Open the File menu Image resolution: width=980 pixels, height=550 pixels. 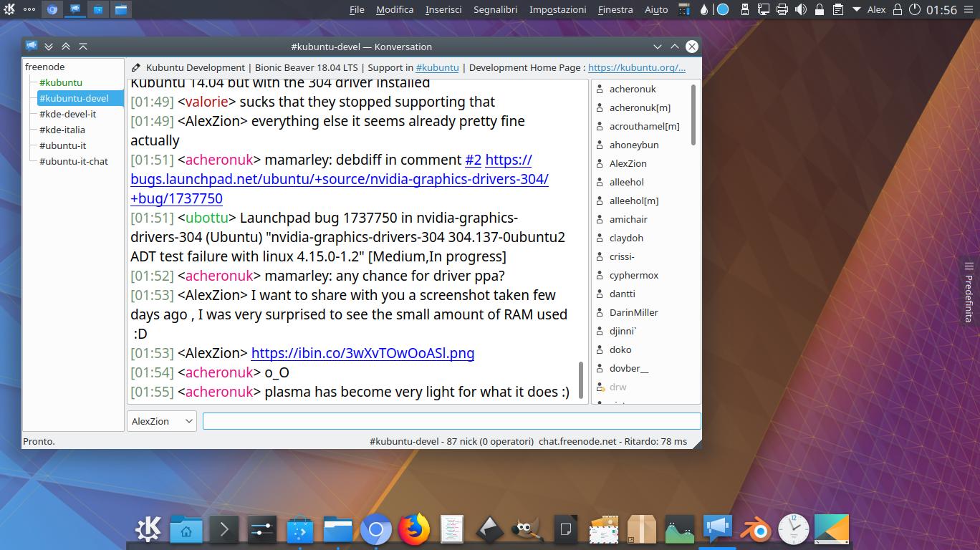tap(357, 9)
